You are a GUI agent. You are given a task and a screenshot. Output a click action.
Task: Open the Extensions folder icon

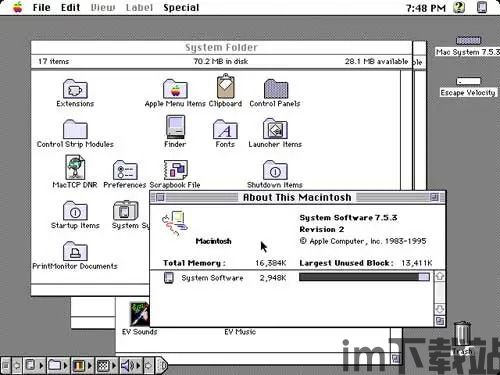(75, 89)
